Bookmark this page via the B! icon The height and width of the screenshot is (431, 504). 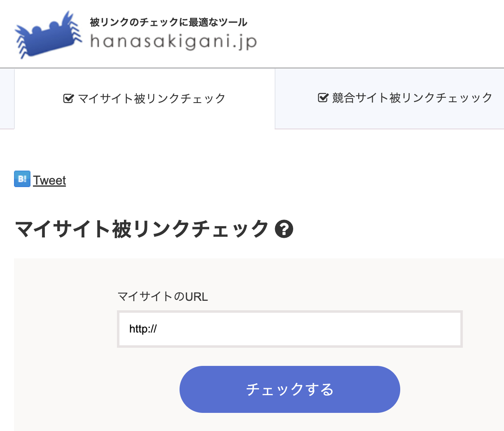click(x=21, y=178)
